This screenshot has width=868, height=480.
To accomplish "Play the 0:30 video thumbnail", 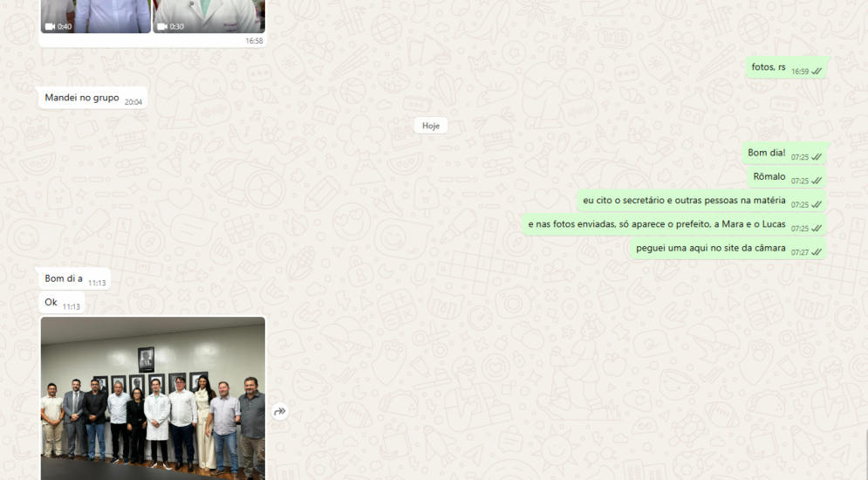I will (209, 13).
